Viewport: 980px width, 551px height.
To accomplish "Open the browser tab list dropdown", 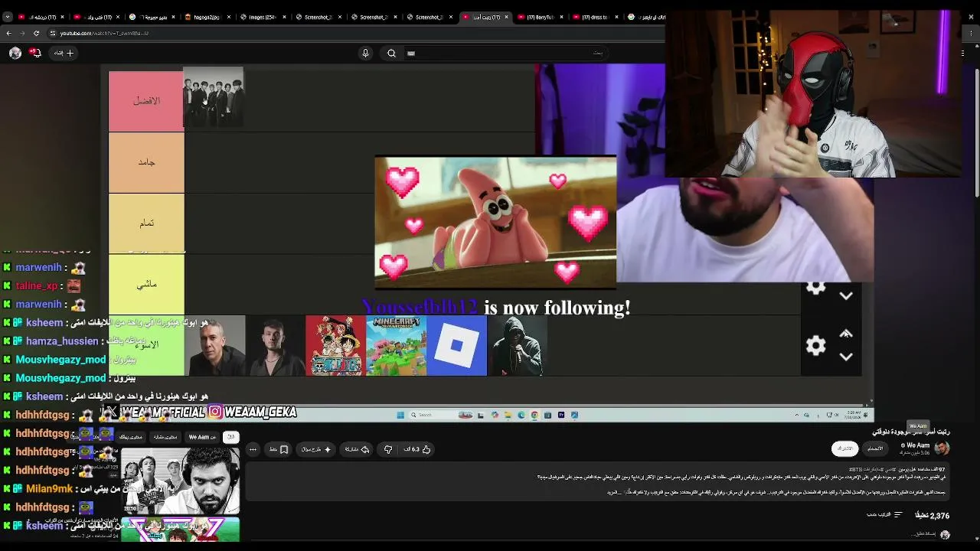I will 8,17.
